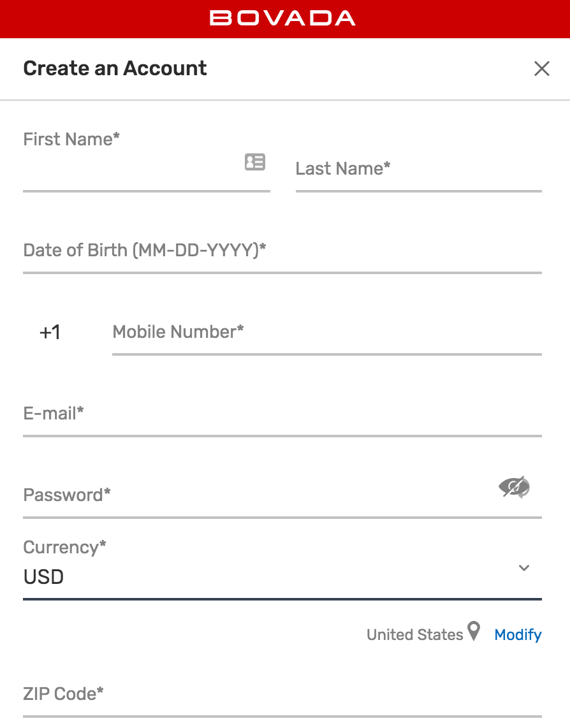Click the location pin icon beside United States

click(x=473, y=631)
